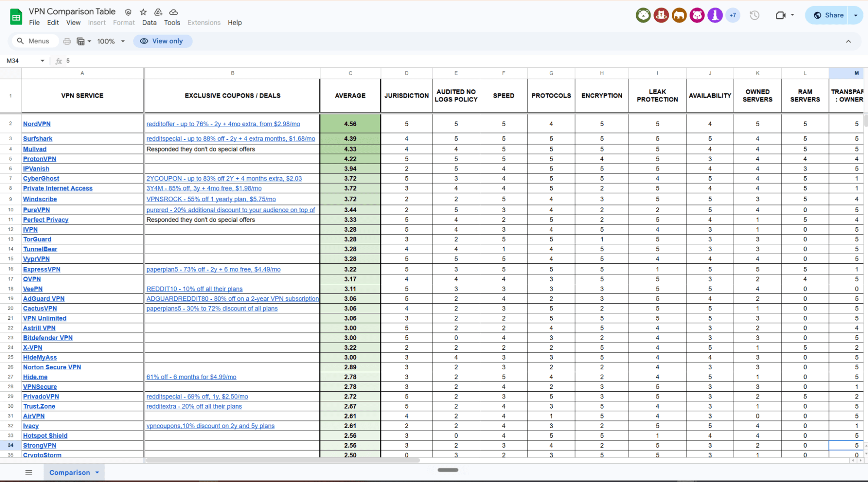The height and width of the screenshot is (482, 868).
Task: Click the grayed Extensions menu
Action: point(204,23)
